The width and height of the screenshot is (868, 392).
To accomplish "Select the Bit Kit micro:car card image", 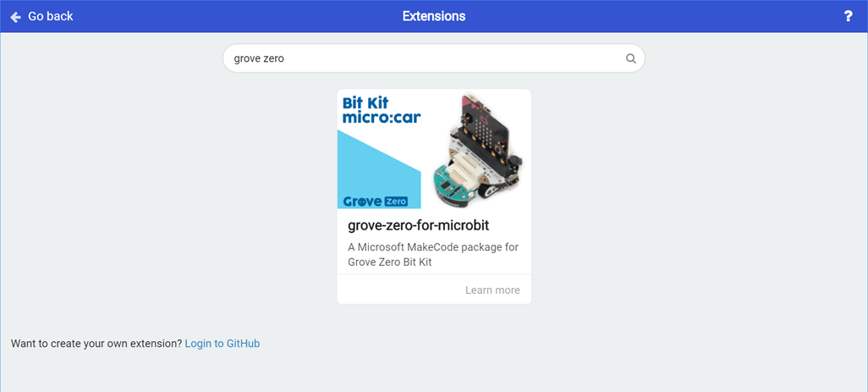I will point(434,149).
